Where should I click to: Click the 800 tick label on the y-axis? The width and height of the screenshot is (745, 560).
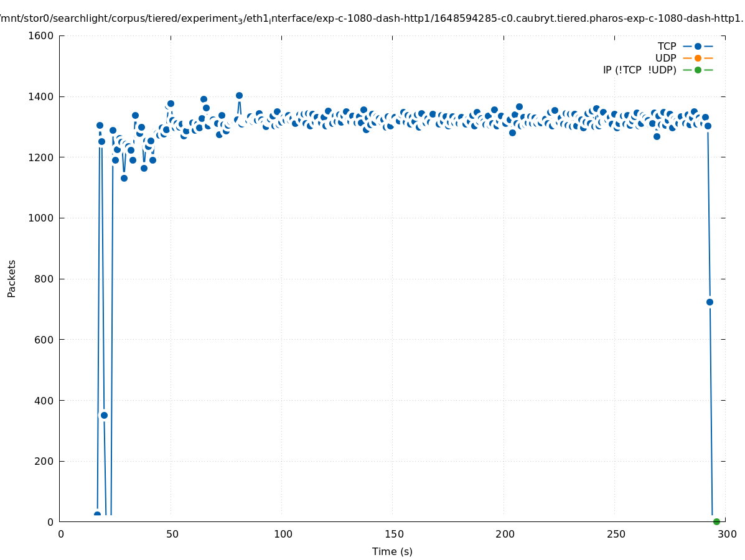44,279
